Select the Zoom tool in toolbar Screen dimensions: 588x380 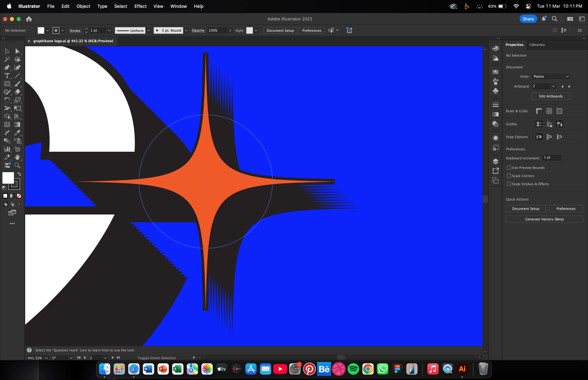pyautogui.click(x=17, y=165)
